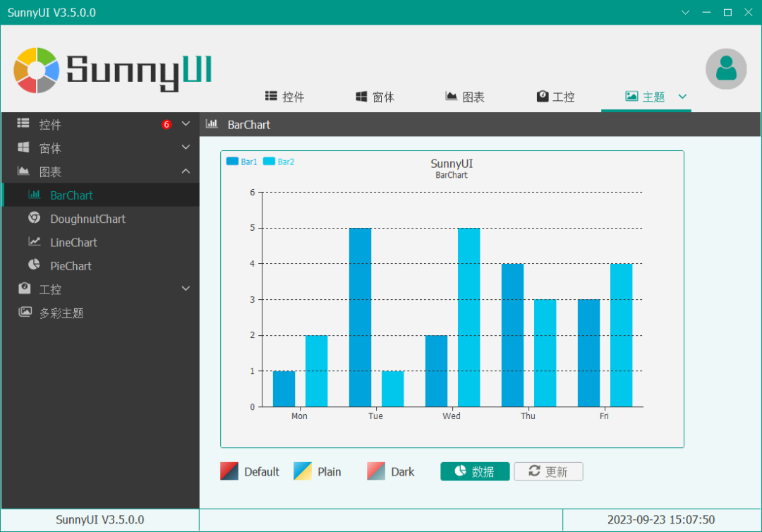Viewport: 762px width, 532px height.
Task: Click the 多彩主题 picture icon in sidebar
Action: pyautogui.click(x=25, y=313)
